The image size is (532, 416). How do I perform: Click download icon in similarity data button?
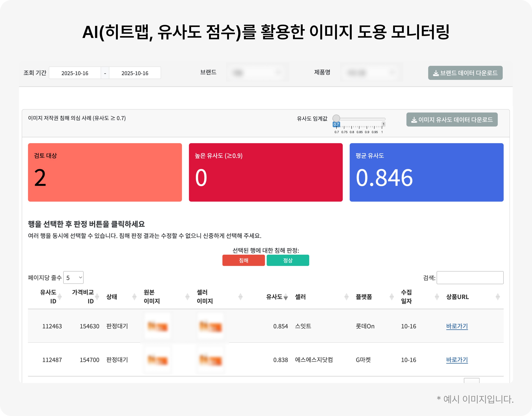click(x=414, y=120)
